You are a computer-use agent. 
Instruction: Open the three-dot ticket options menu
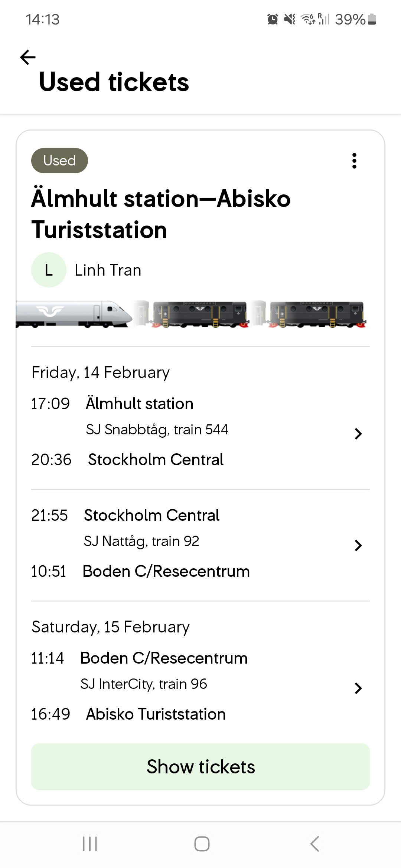click(354, 161)
